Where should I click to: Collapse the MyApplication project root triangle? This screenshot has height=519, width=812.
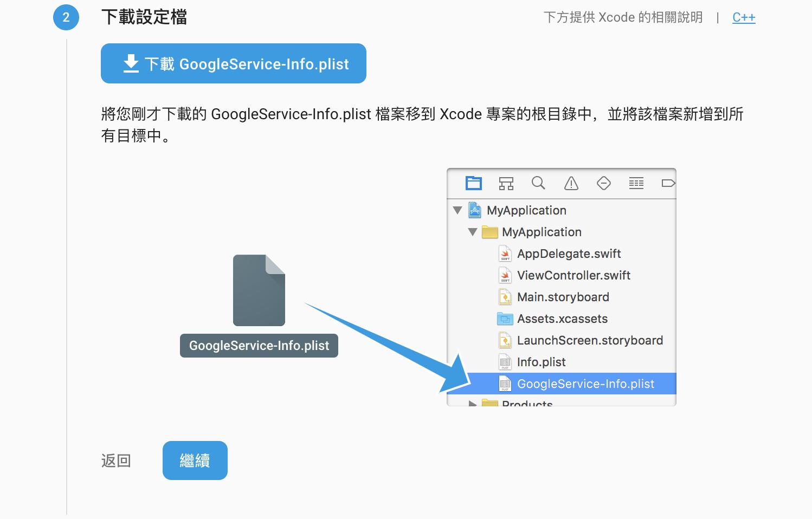[x=457, y=210]
